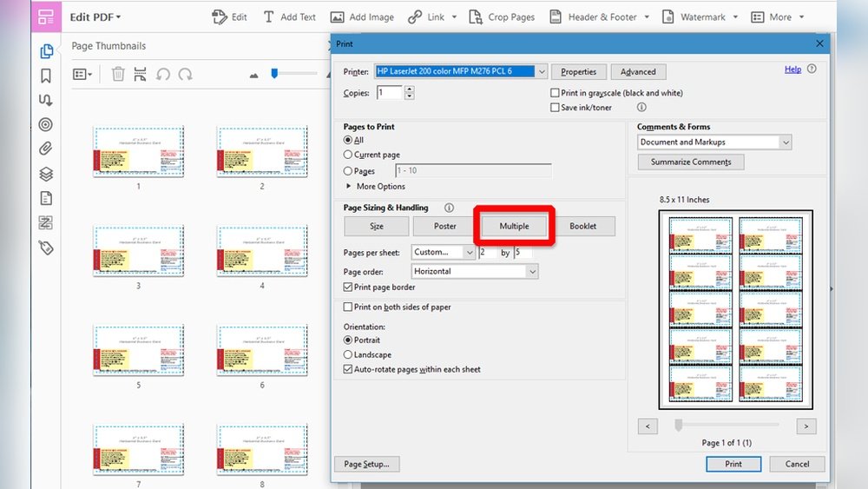This screenshot has width=868, height=489.
Task: Click the Copies number field
Action: tap(390, 92)
